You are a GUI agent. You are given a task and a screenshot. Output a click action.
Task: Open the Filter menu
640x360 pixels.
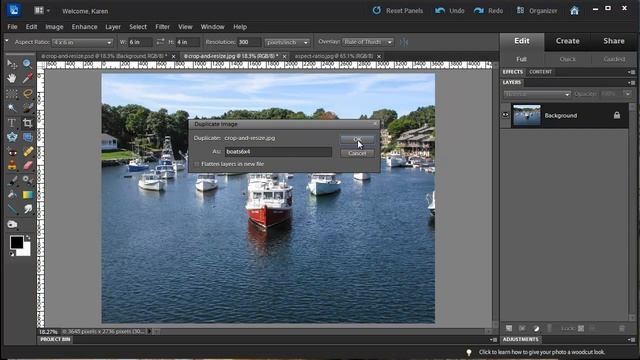tap(162, 27)
